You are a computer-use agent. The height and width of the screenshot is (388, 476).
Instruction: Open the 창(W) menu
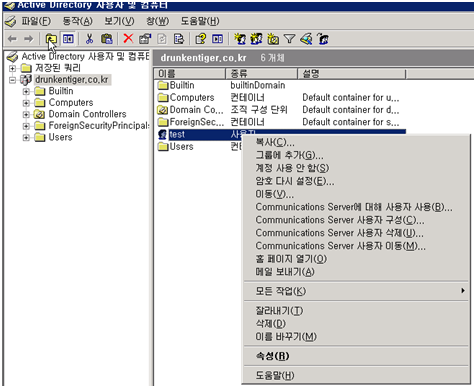point(157,21)
